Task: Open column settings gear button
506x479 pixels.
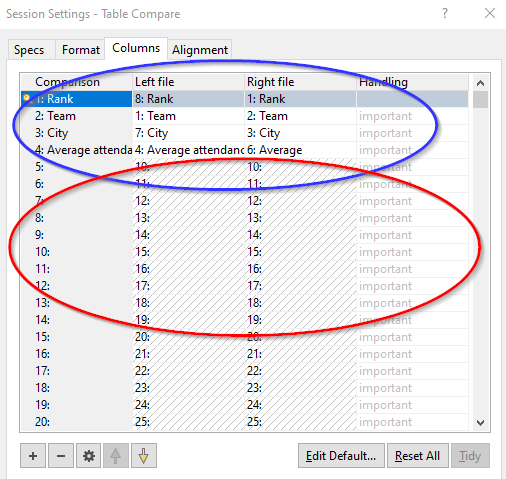Action: pos(88,455)
